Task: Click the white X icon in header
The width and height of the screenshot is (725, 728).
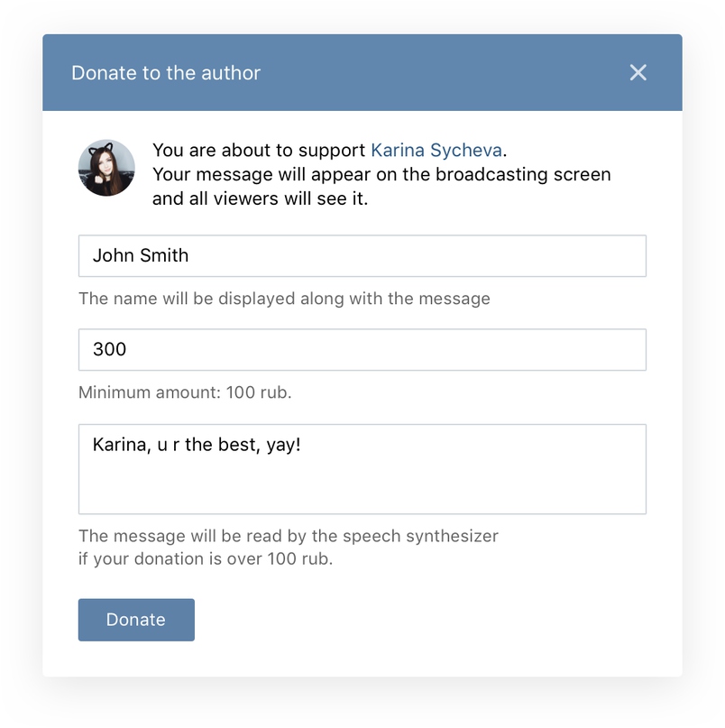Action: (638, 72)
